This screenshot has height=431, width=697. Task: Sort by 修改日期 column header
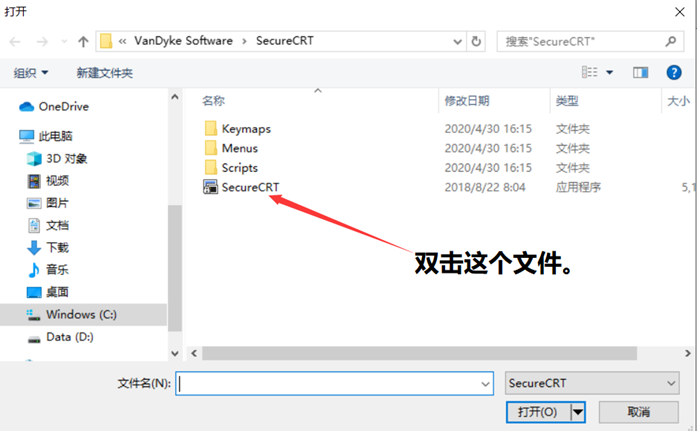click(x=467, y=101)
